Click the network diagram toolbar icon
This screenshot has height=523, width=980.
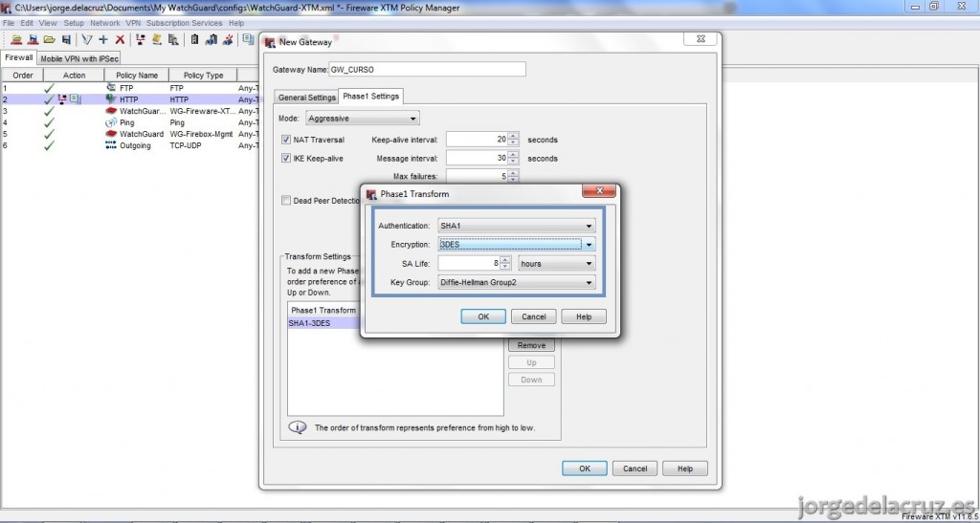click(141, 39)
